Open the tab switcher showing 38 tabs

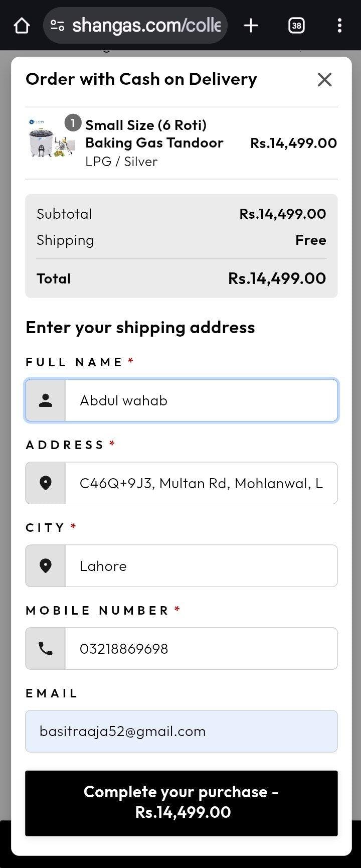(x=296, y=26)
